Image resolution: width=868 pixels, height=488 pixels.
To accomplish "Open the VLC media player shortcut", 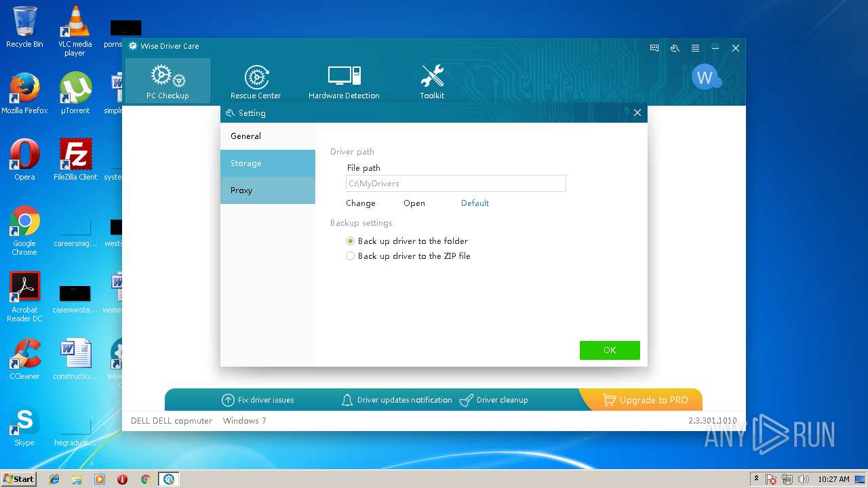I will (x=75, y=31).
